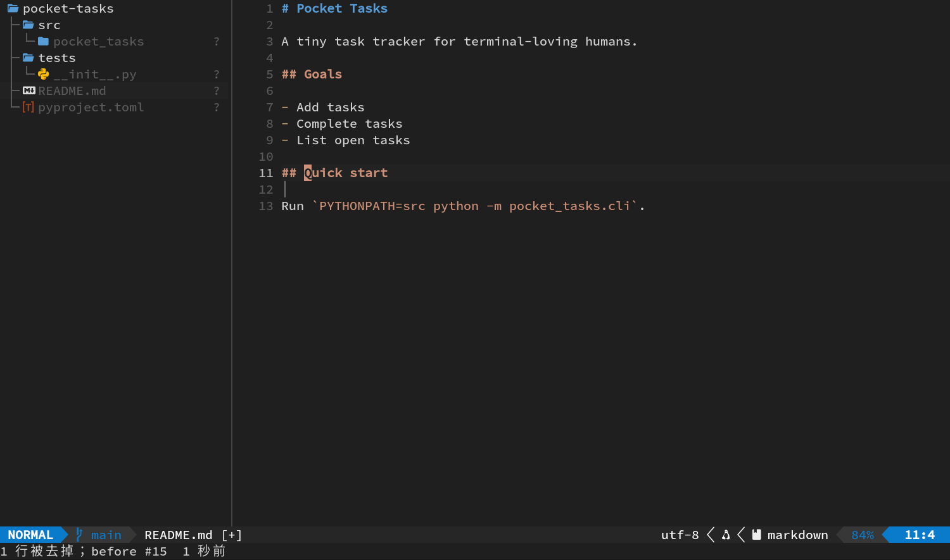Image resolution: width=950 pixels, height=560 pixels.
Task: Click the utf-8 encoding indicator
Action: (680, 535)
